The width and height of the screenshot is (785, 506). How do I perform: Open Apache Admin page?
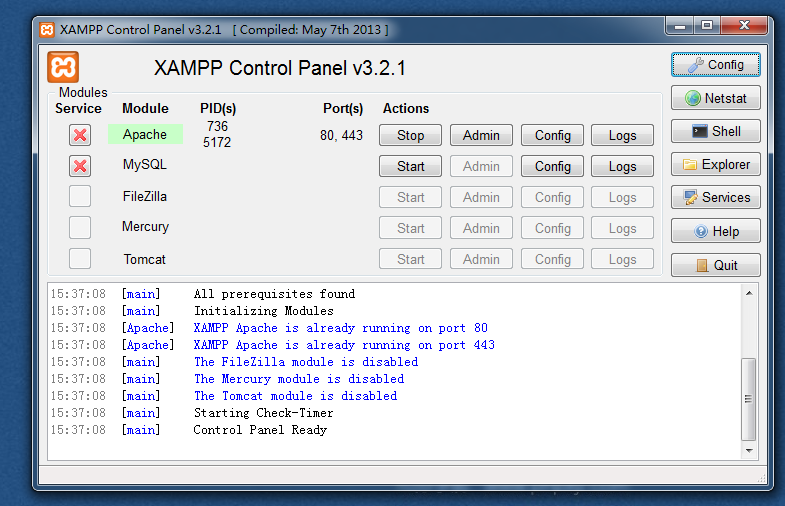pos(481,135)
